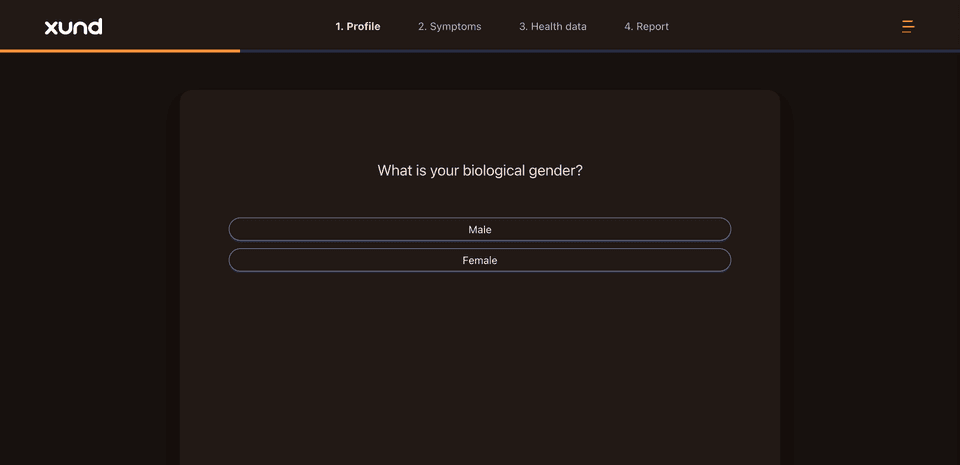The height and width of the screenshot is (465, 960).
Task: Open the 3. Health data step
Action: tap(553, 26)
